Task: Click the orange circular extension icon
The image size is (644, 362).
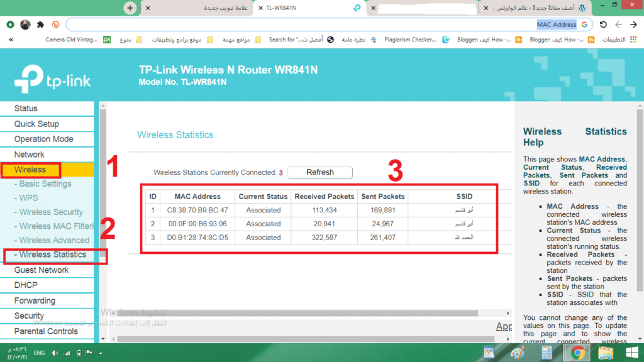Action: 55,25
